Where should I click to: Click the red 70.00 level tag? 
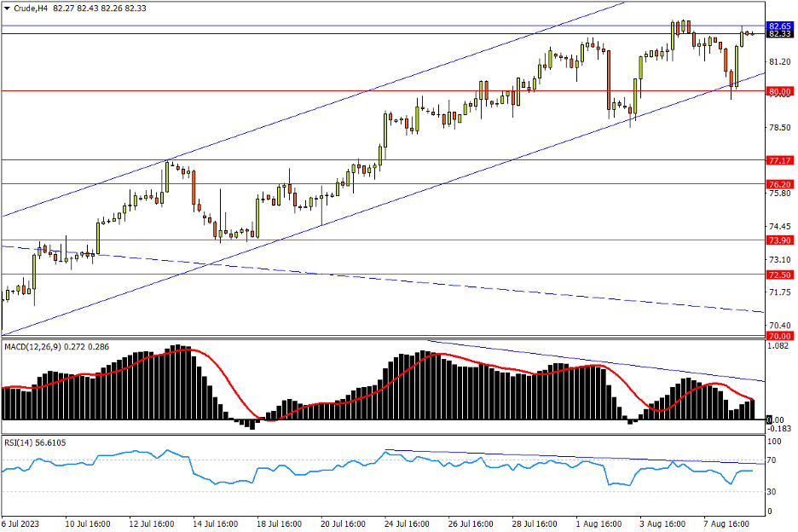click(x=779, y=337)
